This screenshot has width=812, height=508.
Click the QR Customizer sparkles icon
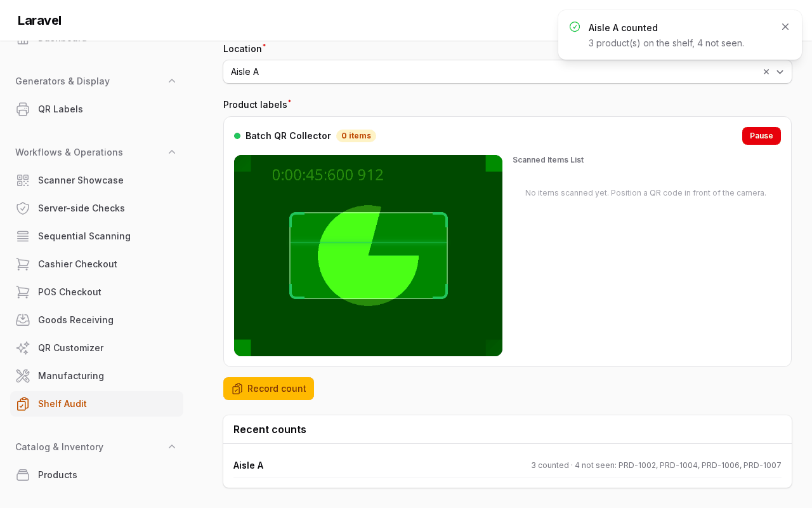tap(23, 348)
